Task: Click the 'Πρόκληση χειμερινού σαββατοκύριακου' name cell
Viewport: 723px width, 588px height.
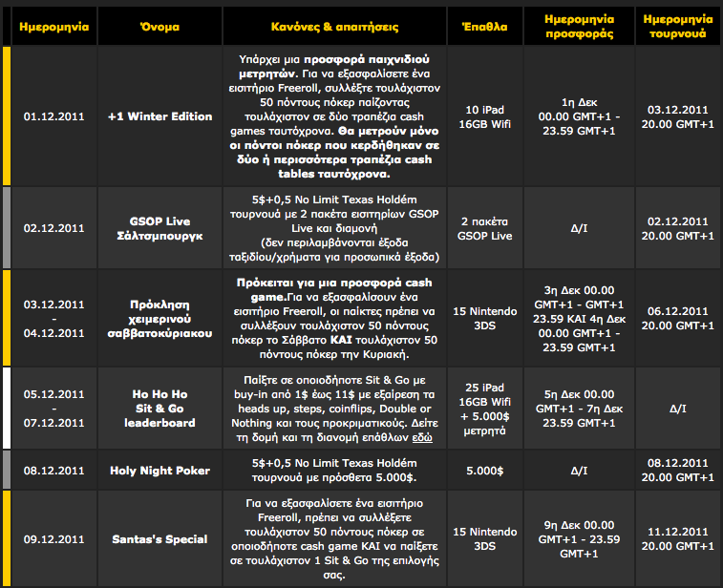Action: point(159,318)
